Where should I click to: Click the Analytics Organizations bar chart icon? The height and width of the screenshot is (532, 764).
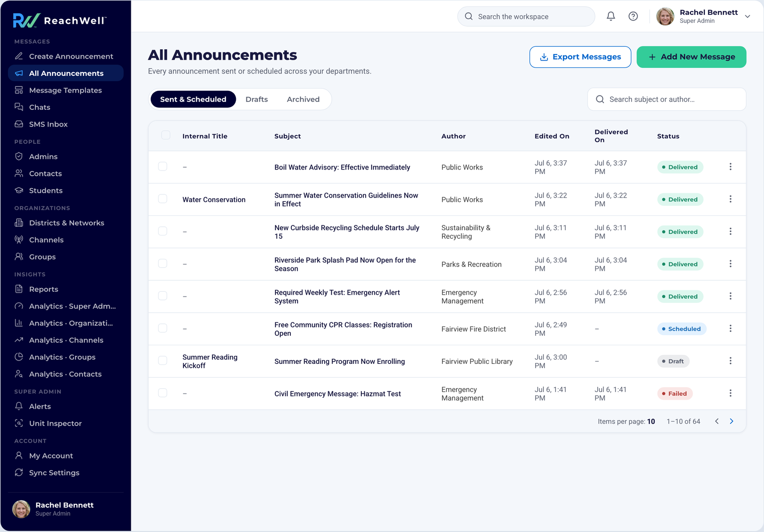point(19,323)
